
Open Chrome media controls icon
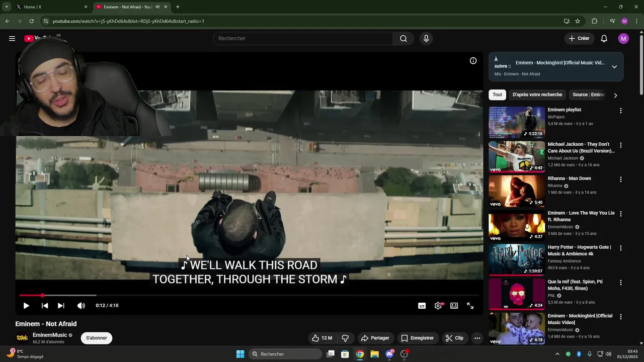612,21
